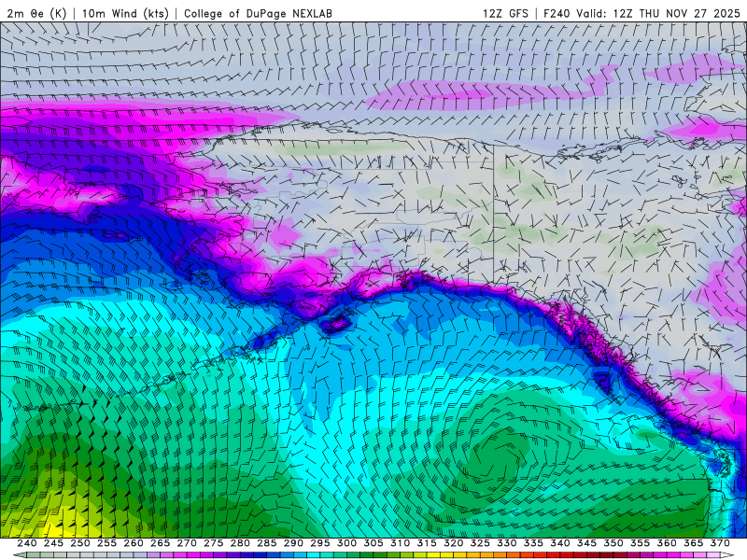Click the 240 value on the color scale
The width and height of the screenshot is (747, 560).
point(27,543)
